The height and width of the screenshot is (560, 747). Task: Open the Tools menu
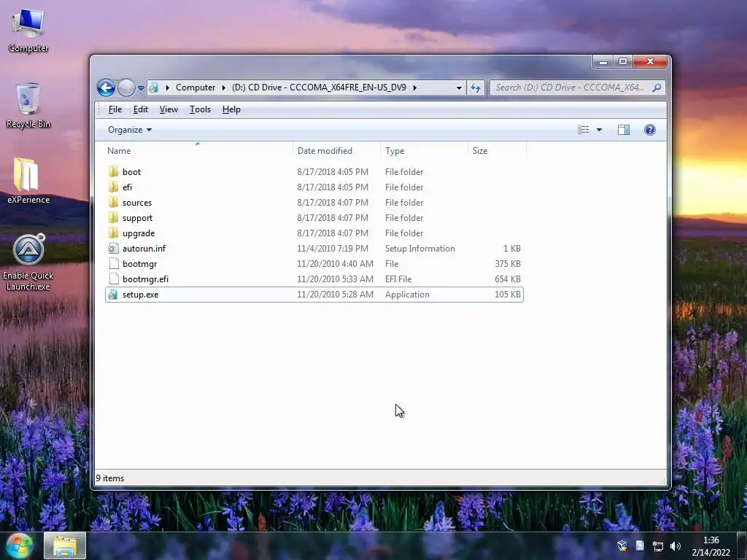pyautogui.click(x=200, y=109)
